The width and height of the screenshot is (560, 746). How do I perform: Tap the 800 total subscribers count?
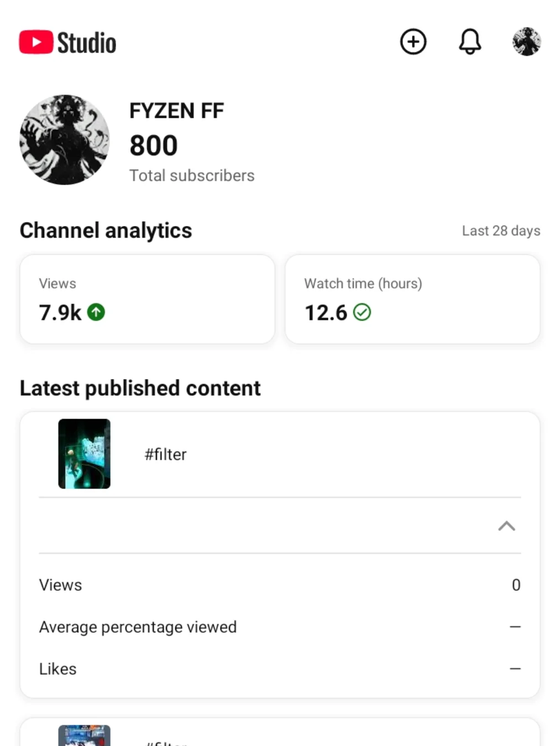coord(154,146)
